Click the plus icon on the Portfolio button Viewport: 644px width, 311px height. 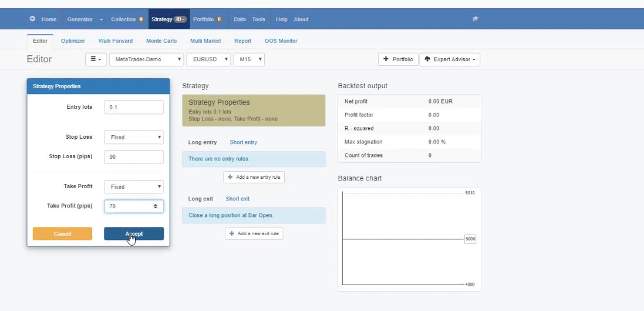coord(386,59)
